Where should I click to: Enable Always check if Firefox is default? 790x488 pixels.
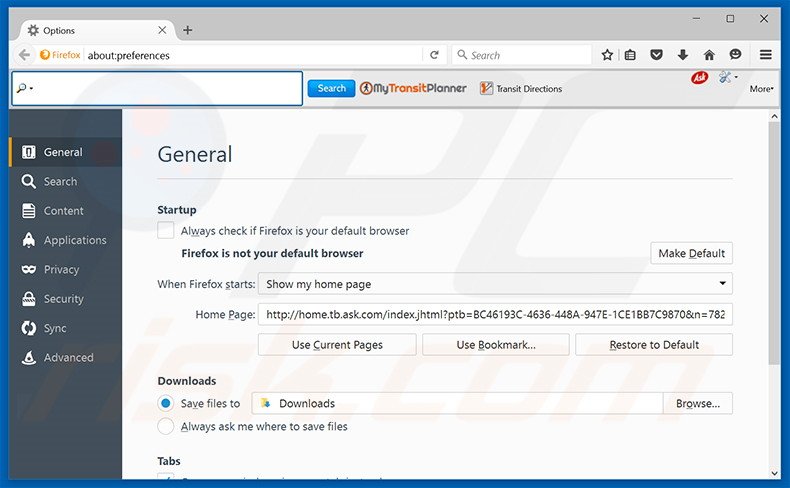click(166, 230)
